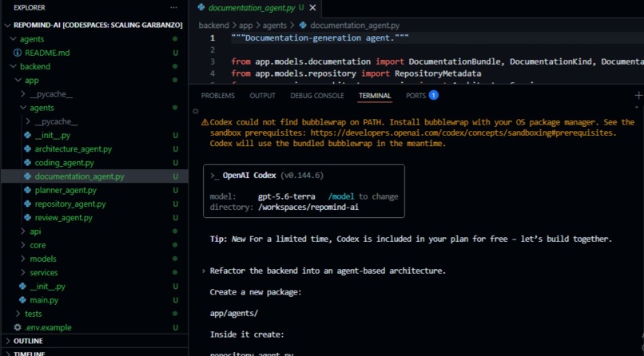Screen dimensions: 644x356
Task: Click gear icon beside .env.example
Action: 18,328
